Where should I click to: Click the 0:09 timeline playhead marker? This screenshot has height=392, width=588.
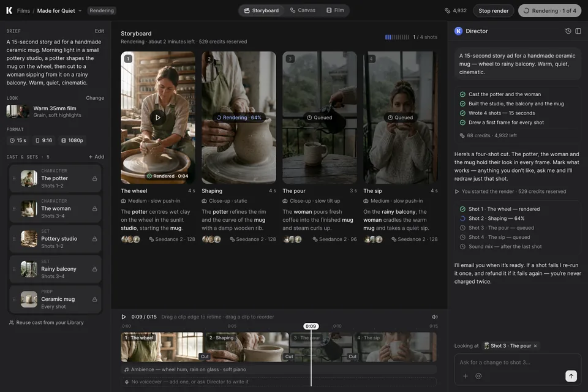pos(311,326)
